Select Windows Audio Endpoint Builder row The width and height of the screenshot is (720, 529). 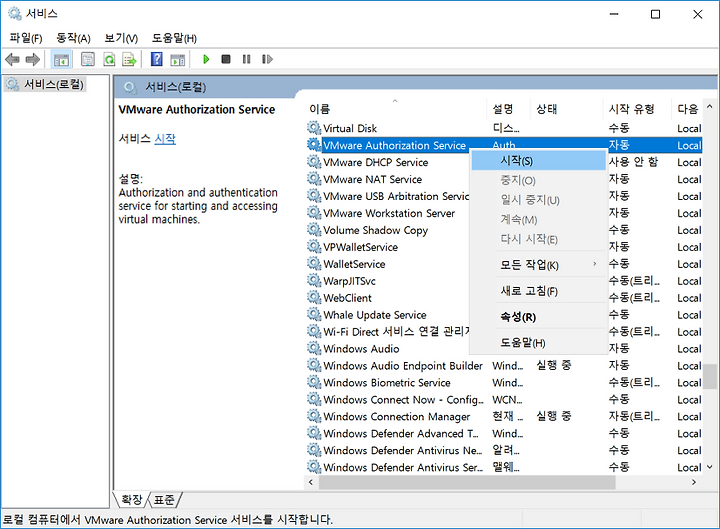(504, 366)
